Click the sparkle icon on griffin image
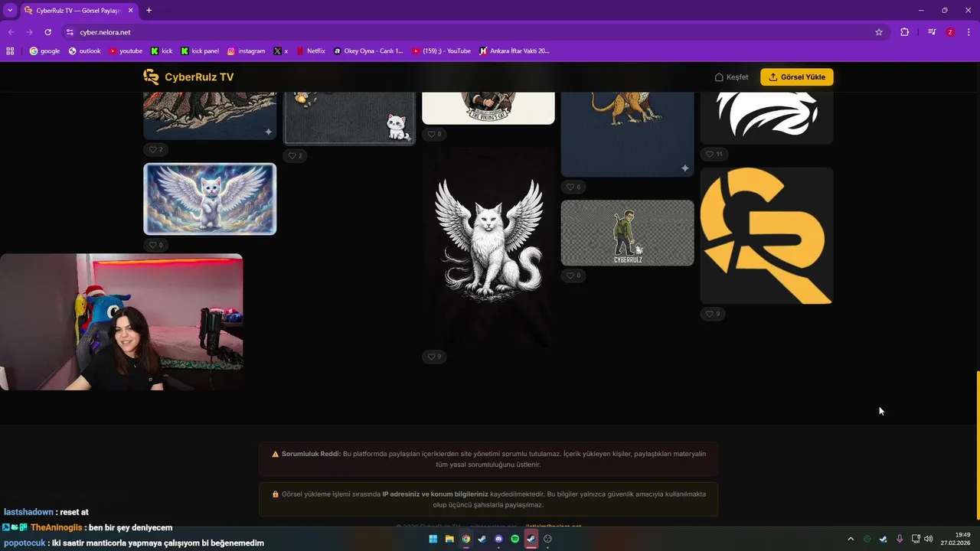The width and height of the screenshot is (980, 551). [684, 168]
